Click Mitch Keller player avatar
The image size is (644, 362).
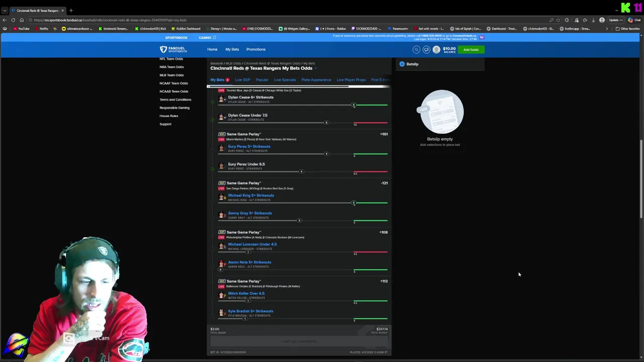(221, 295)
